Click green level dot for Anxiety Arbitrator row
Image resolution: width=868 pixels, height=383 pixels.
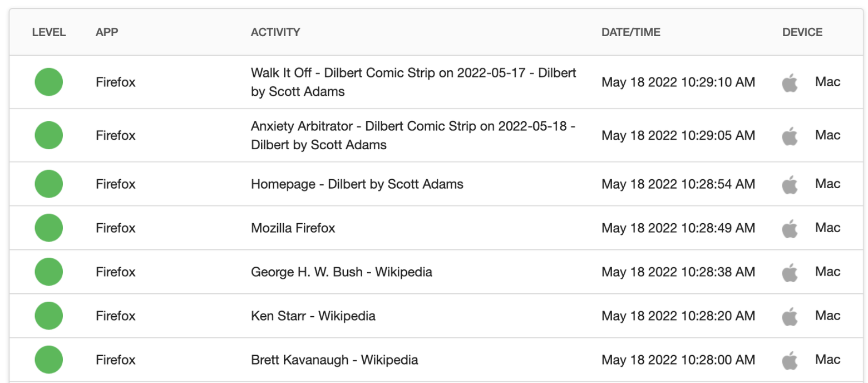tap(49, 135)
